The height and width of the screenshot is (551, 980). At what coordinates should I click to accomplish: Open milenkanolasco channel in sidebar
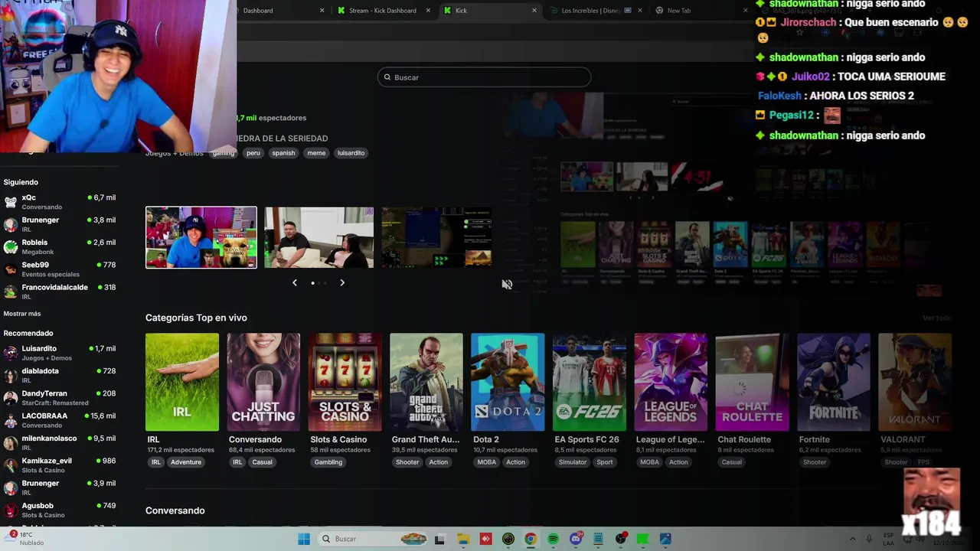60,442
